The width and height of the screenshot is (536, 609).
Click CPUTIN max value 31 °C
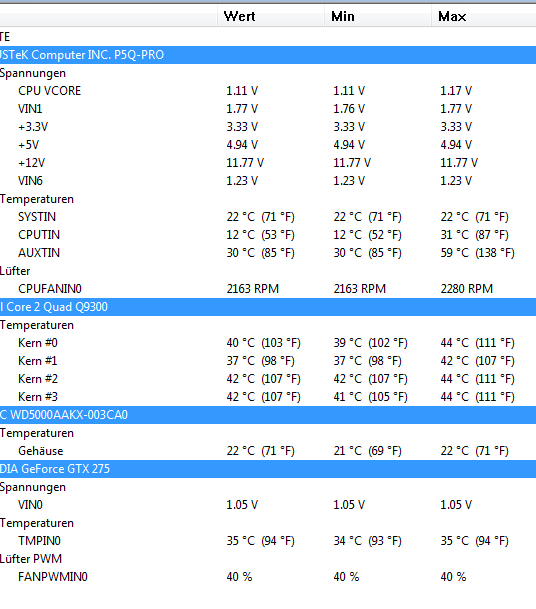pos(475,235)
